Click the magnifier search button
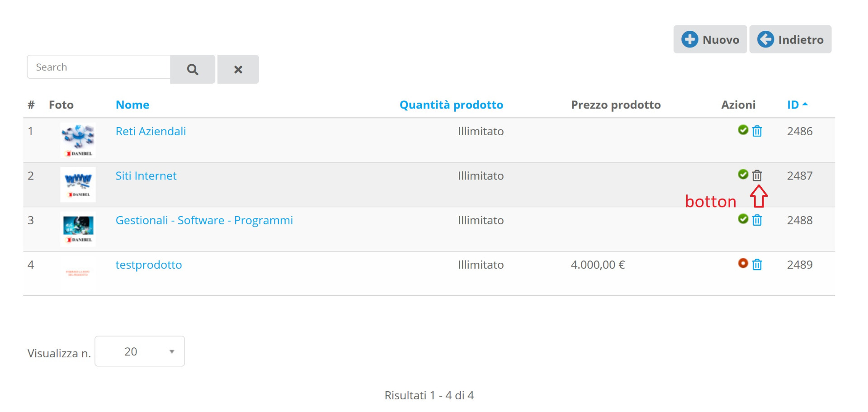The width and height of the screenshot is (868, 412). [193, 69]
